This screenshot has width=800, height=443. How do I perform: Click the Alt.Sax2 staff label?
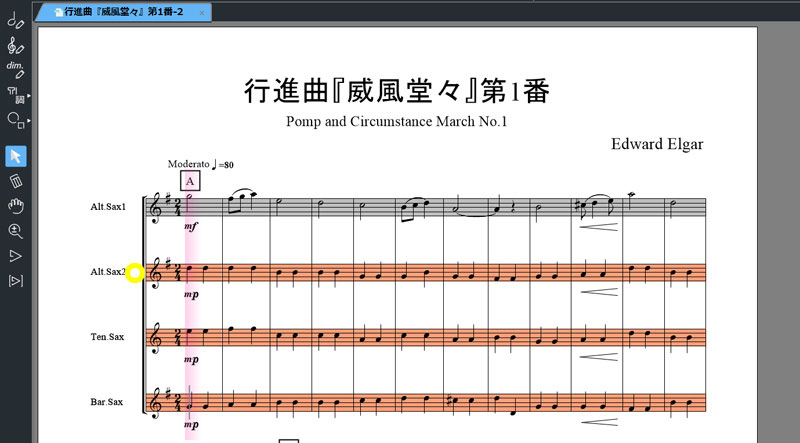108,272
